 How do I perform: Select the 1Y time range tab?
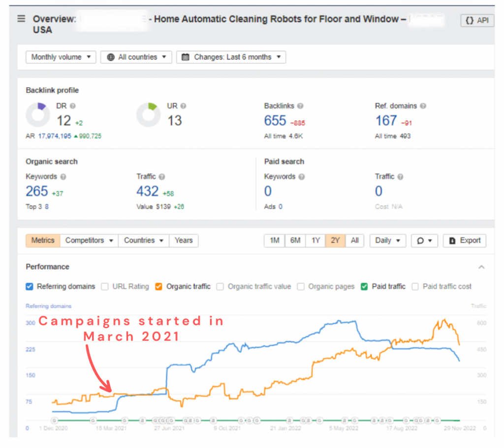coord(315,241)
